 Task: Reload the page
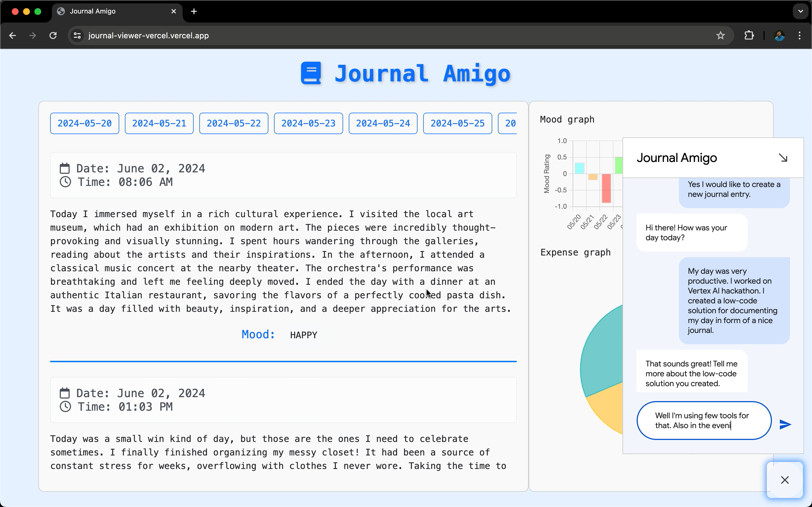(53, 35)
